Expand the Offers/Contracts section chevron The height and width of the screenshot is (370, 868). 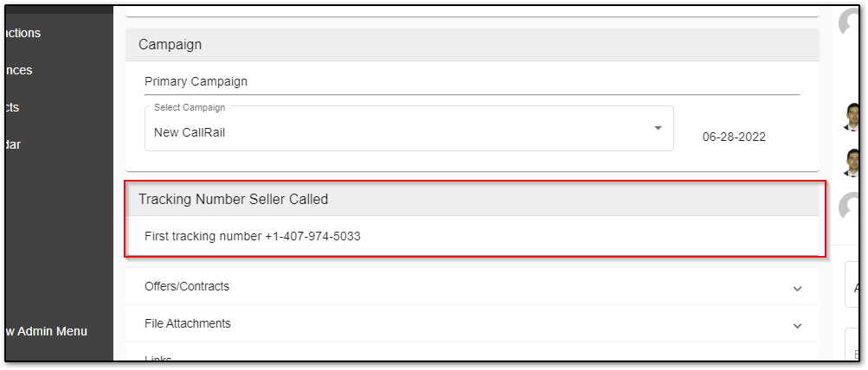797,289
